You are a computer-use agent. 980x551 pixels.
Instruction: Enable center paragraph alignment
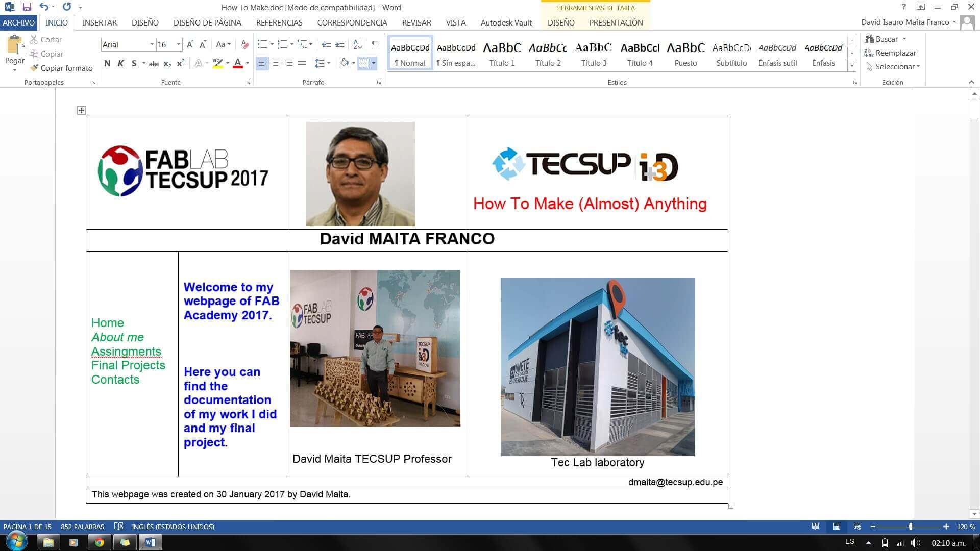[276, 63]
